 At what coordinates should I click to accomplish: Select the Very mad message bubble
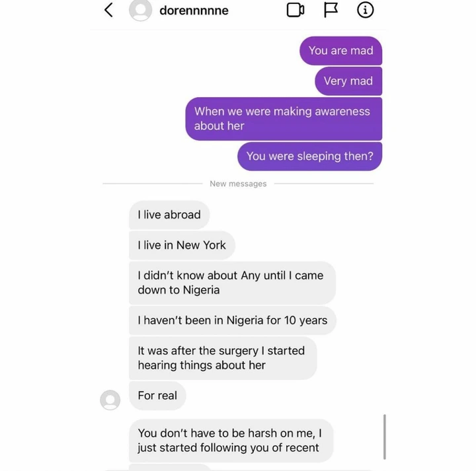point(348,81)
